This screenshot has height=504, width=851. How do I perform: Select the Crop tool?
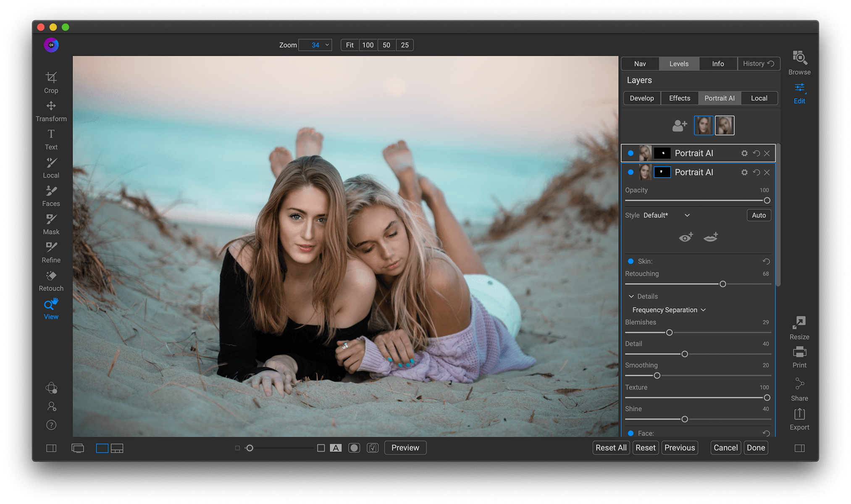(x=51, y=82)
